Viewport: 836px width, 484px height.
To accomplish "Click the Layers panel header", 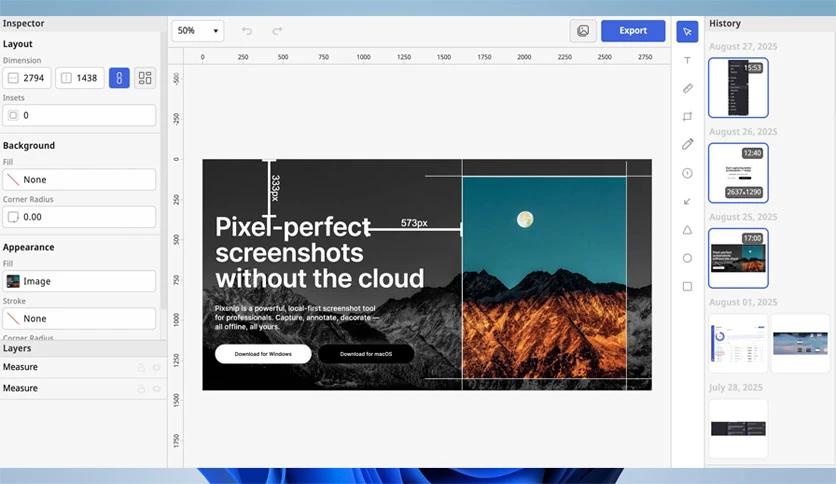I will tap(83, 348).
